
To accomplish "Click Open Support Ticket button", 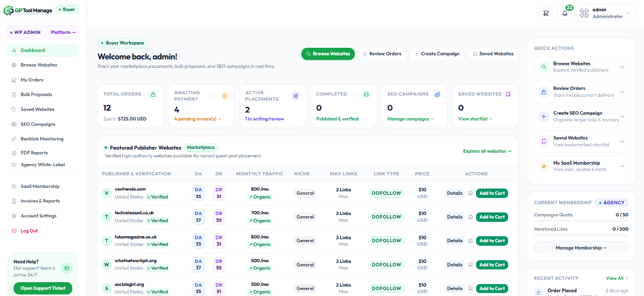I will [43, 288].
